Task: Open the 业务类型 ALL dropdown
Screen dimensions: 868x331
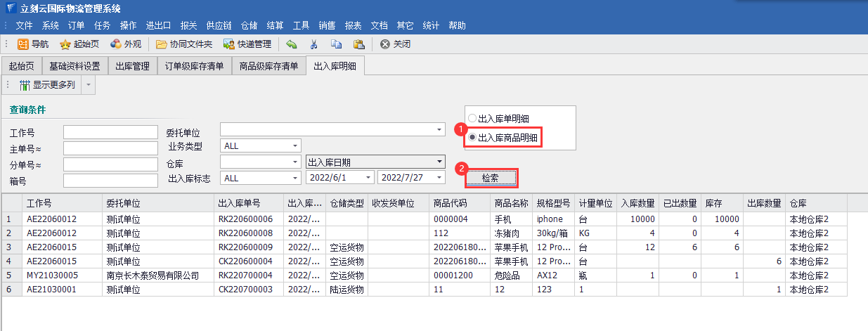Action: click(294, 145)
